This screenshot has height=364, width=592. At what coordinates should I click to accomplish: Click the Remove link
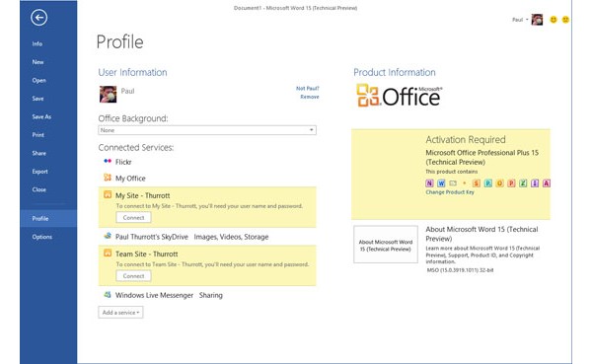(x=310, y=97)
